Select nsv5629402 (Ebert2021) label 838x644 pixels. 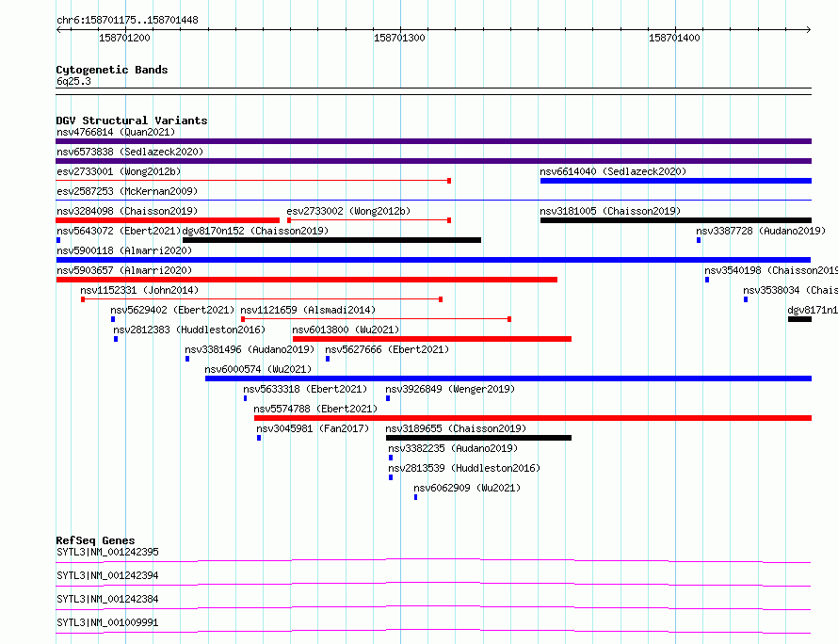click(x=172, y=310)
